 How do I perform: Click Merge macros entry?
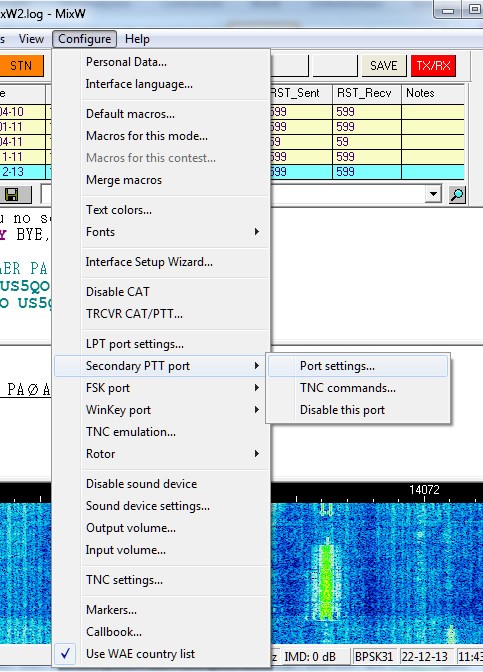162,180
